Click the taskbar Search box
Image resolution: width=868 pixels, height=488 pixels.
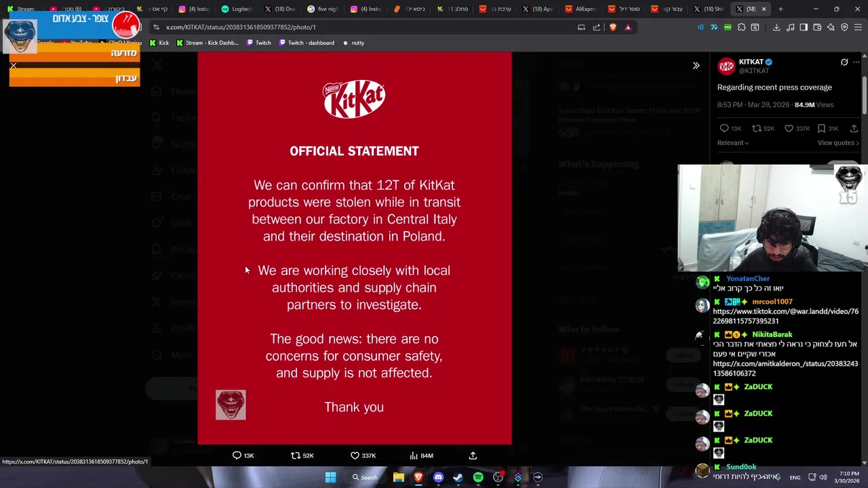click(x=365, y=477)
